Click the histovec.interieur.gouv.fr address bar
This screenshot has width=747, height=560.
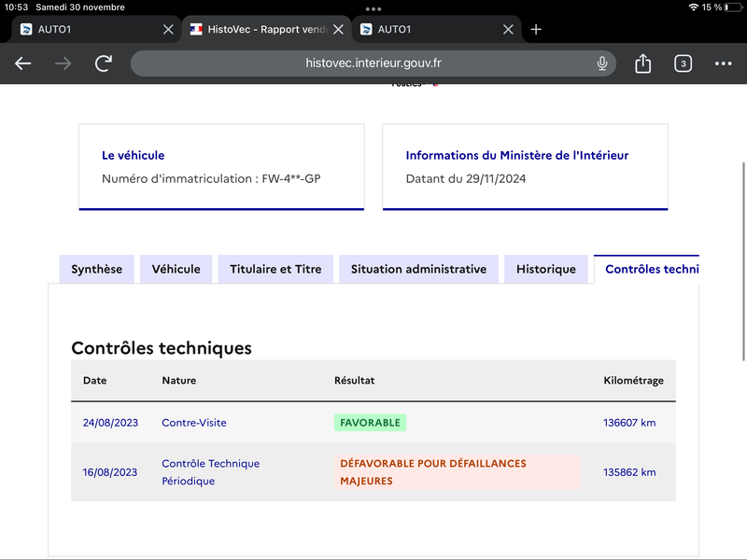pyautogui.click(x=373, y=63)
